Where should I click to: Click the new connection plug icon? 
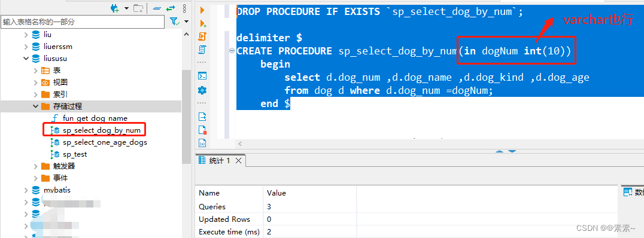pyautogui.click(x=115, y=8)
